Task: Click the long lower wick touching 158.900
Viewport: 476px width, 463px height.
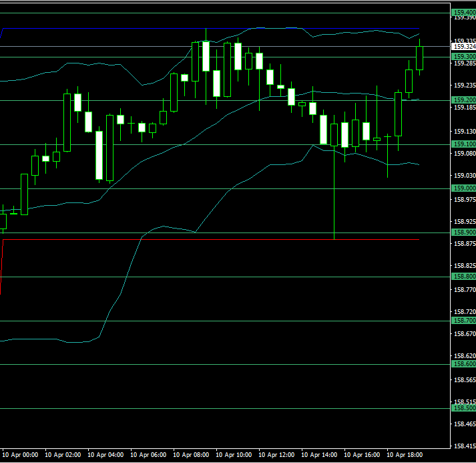Action: click(334, 200)
